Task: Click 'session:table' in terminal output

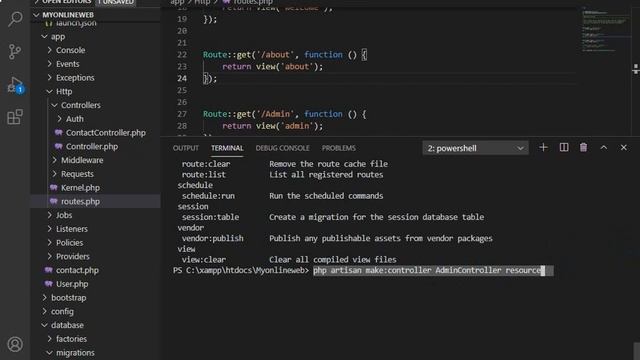Action: (210, 217)
